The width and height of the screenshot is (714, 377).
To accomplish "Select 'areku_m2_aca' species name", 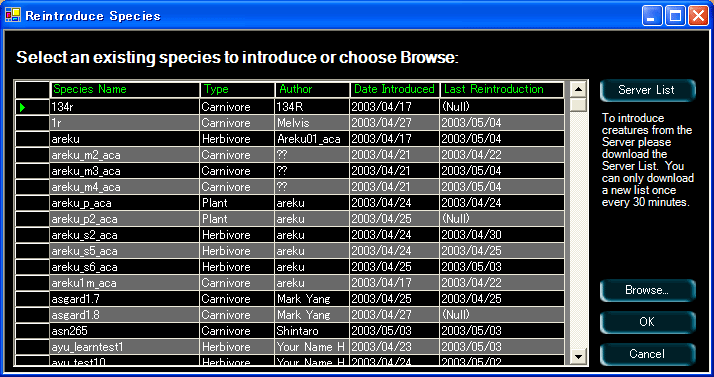I will [x=125, y=155].
